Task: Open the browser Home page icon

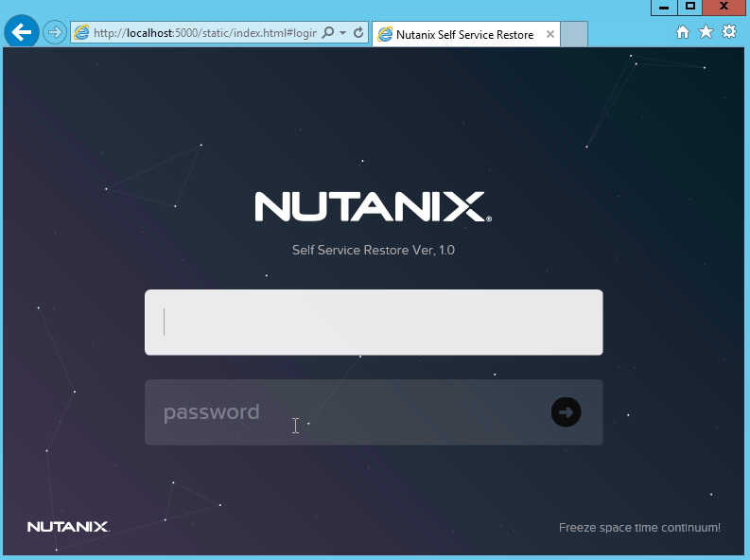Action: point(683,32)
